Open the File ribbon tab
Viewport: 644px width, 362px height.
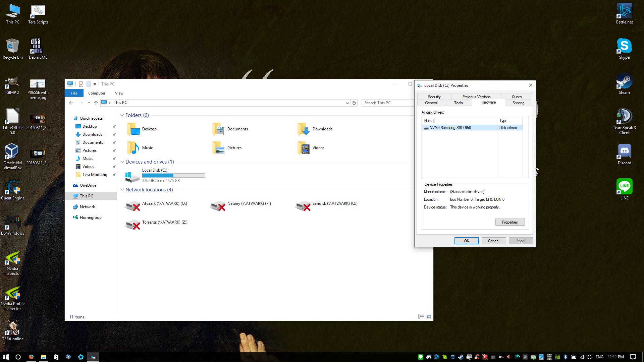74,93
